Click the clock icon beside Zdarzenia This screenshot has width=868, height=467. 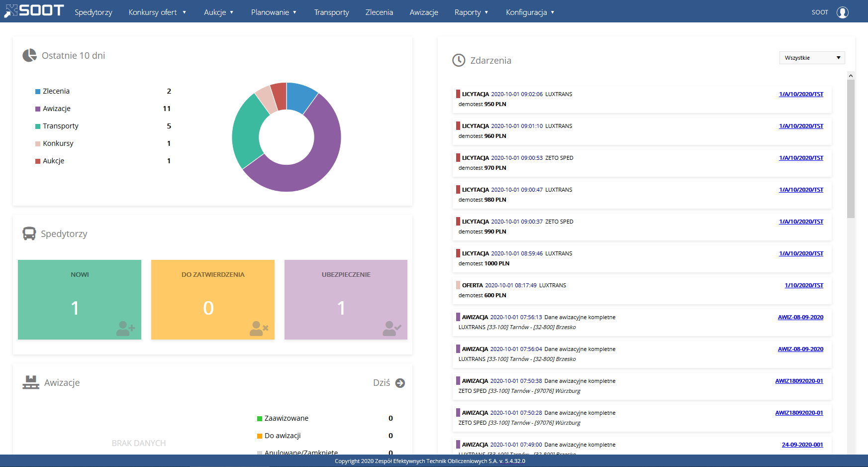[458, 60]
